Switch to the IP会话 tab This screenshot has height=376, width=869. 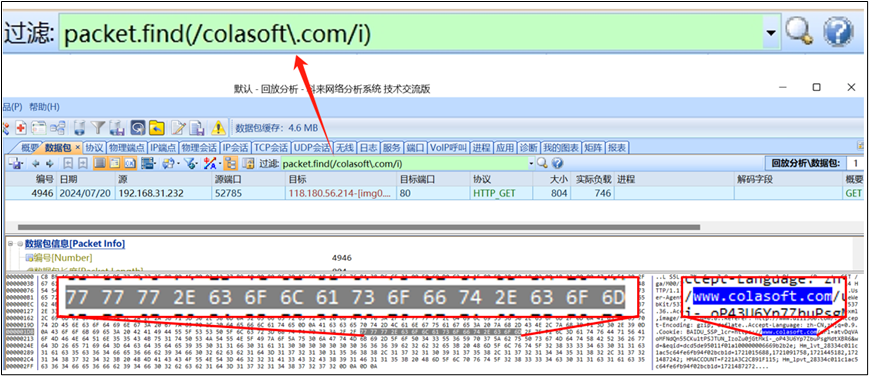236,148
